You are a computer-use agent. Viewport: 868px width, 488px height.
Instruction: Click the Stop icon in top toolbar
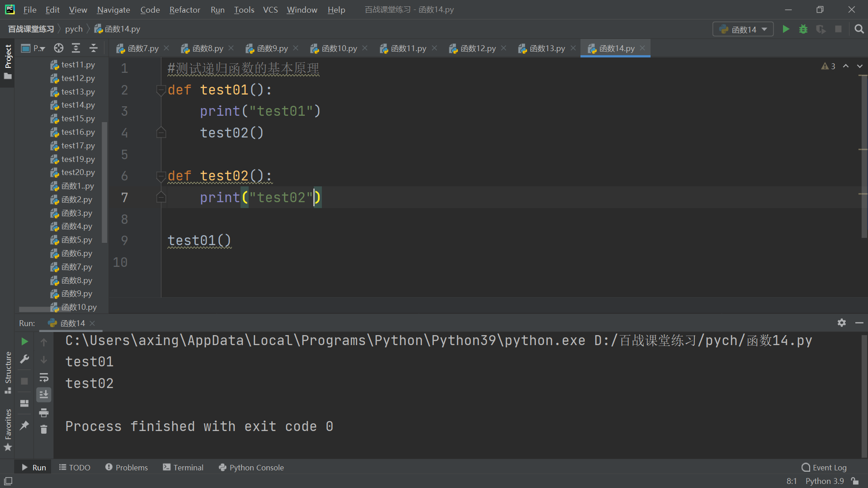[838, 29]
